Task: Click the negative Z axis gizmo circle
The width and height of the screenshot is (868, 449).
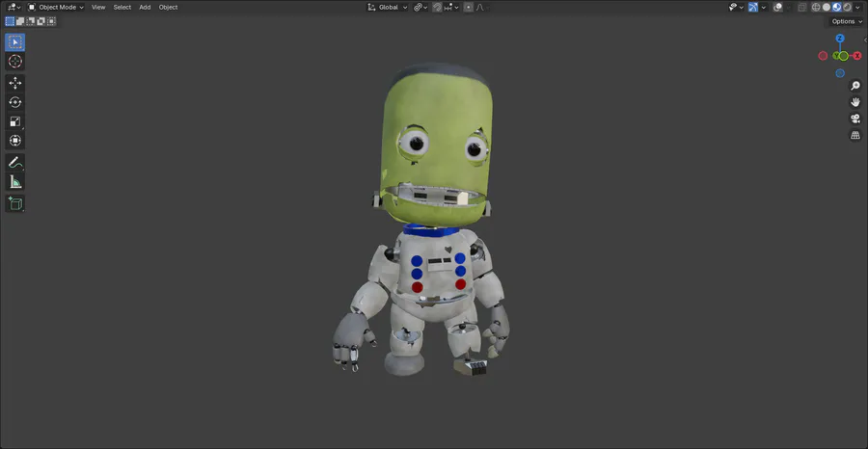Action: tap(840, 73)
